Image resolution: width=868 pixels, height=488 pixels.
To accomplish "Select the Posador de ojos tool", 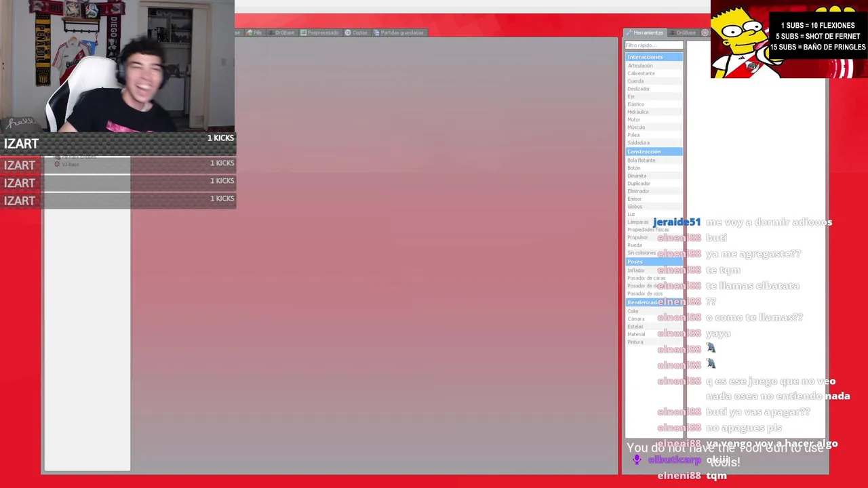I will [x=654, y=294].
